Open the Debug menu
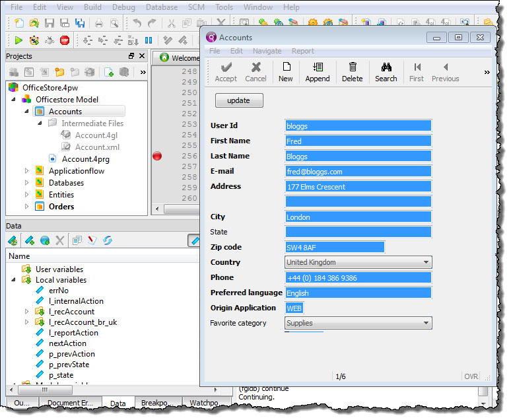The width and height of the screenshot is (511, 420). tap(122, 7)
